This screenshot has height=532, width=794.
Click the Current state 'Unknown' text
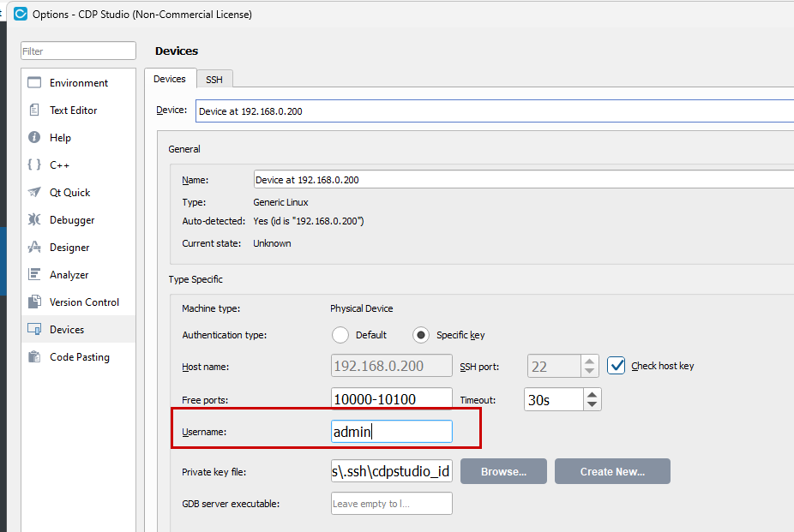point(272,243)
